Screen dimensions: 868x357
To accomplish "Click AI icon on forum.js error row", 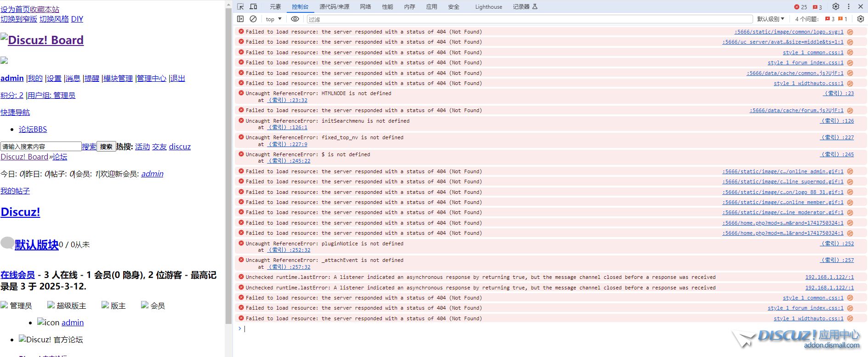I will point(850,111).
